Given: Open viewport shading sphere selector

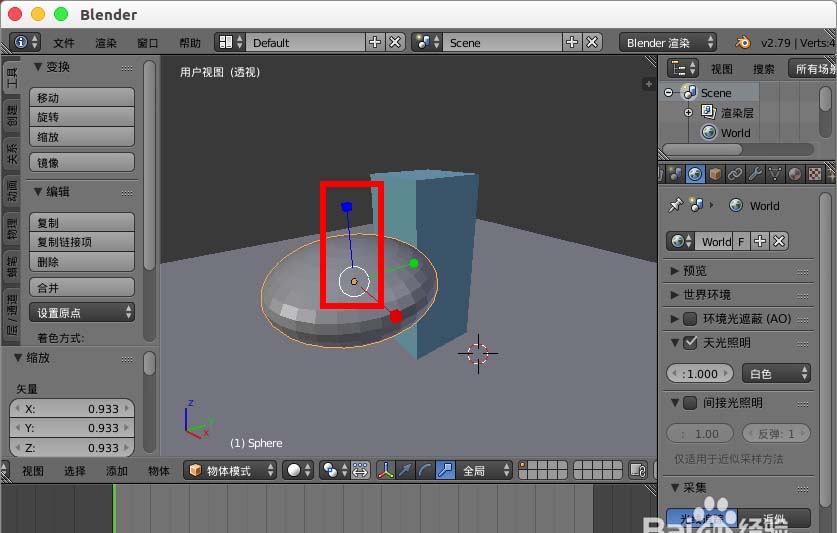Looking at the screenshot, I should tap(298, 470).
